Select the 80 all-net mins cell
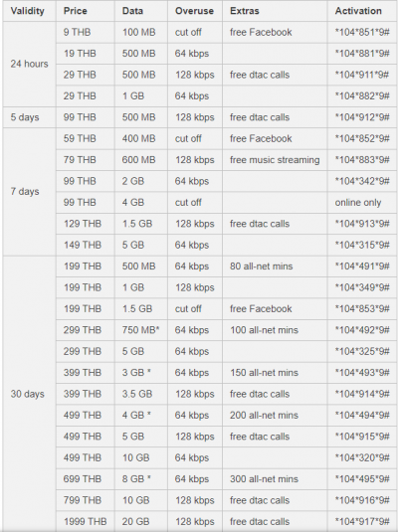This screenshot has width=398, height=532. coord(261,266)
